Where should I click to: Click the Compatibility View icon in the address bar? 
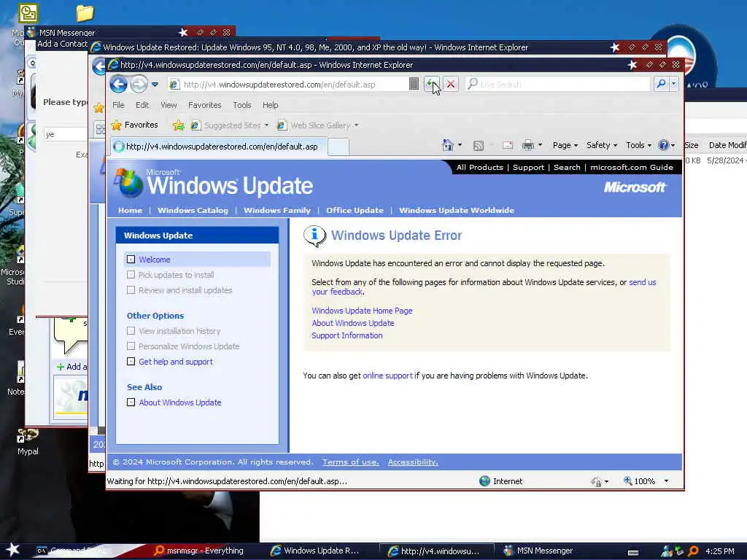414,85
